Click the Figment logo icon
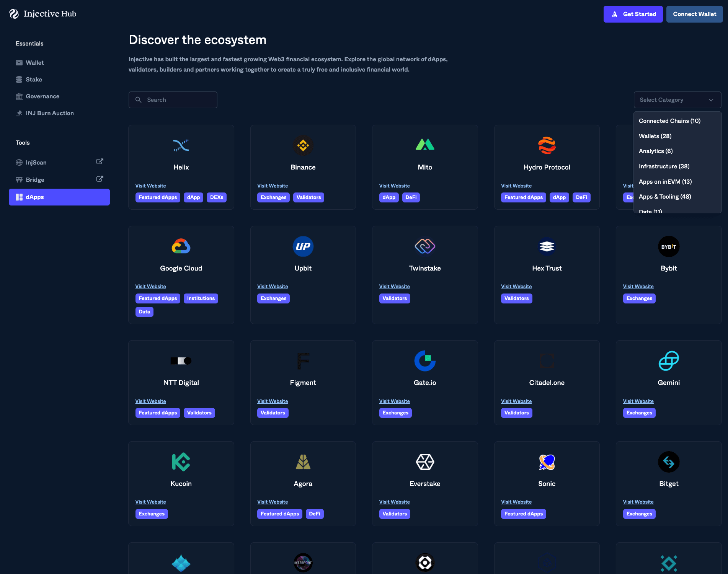 pyautogui.click(x=303, y=361)
